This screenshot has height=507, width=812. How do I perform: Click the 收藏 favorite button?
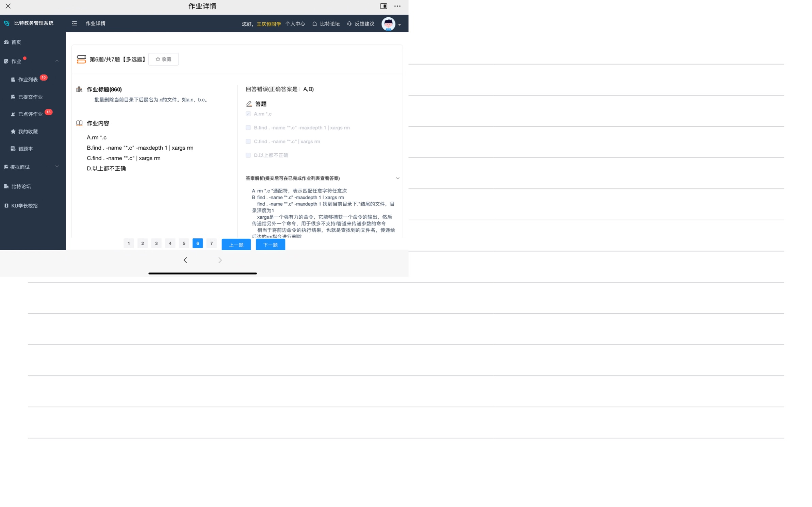163,59
